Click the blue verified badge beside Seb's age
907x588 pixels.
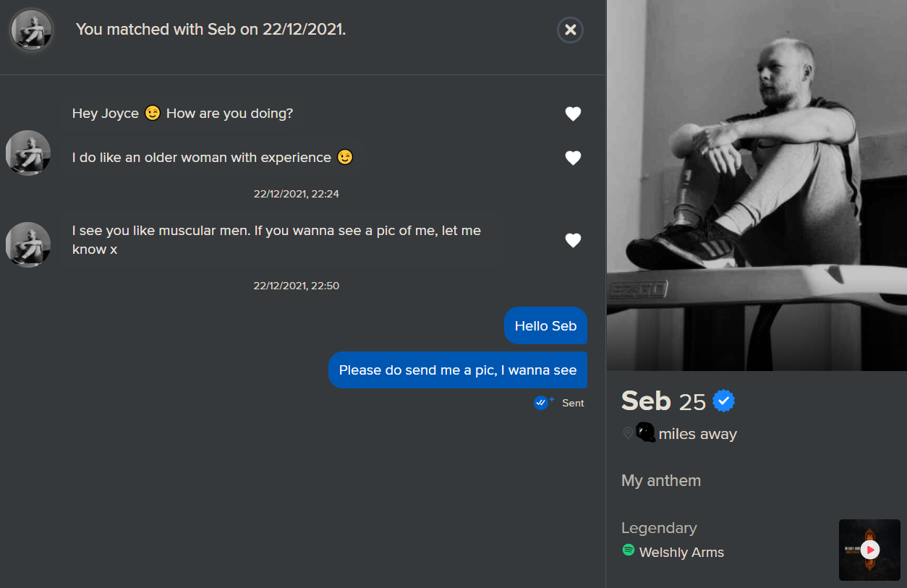tap(724, 401)
